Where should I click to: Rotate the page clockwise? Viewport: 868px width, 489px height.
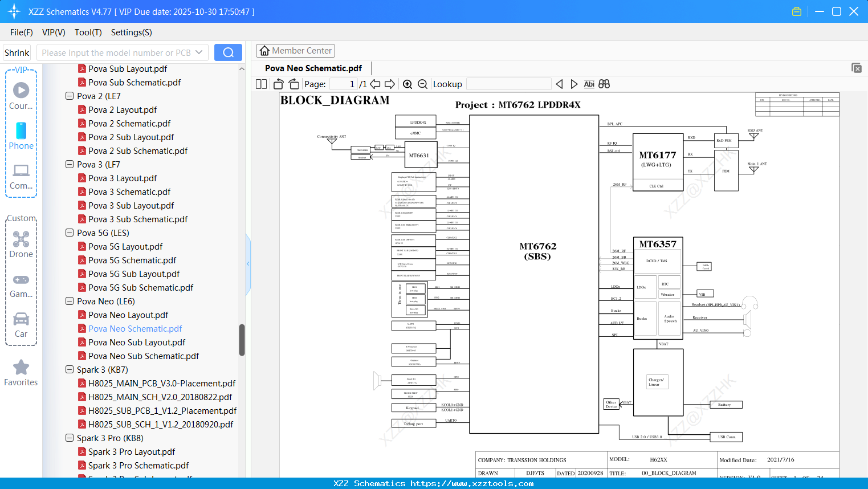pyautogui.click(x=293, y=83)
